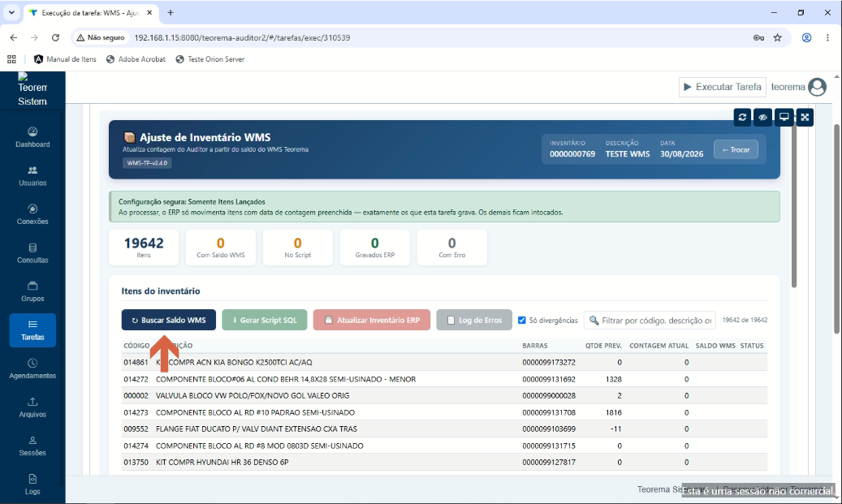Click the refresh icon in task toolbar
Screen dimensions: 842x504
click(742, 117)
